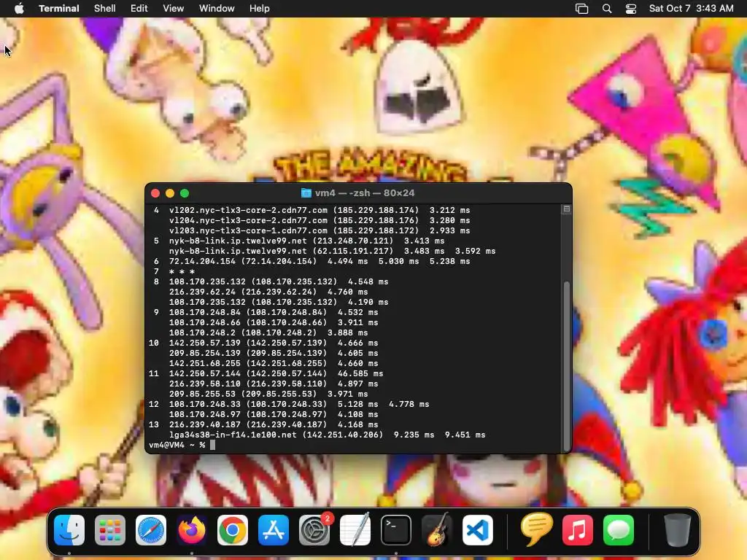The image size is (747, 560).
Task: Open the yellow speech bubble Dock app
Action: [537, 529]
